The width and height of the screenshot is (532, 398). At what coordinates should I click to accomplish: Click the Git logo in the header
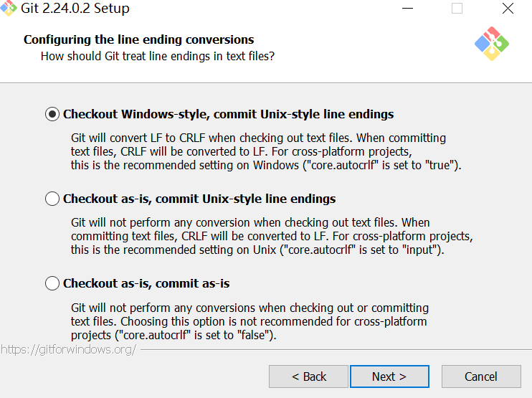point(492,44)
